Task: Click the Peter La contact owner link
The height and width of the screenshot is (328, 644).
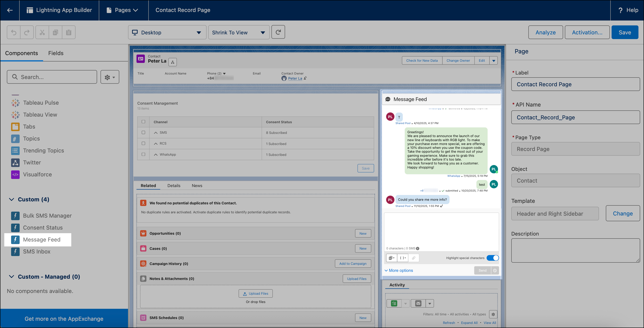Action: (x=295, y=78)
